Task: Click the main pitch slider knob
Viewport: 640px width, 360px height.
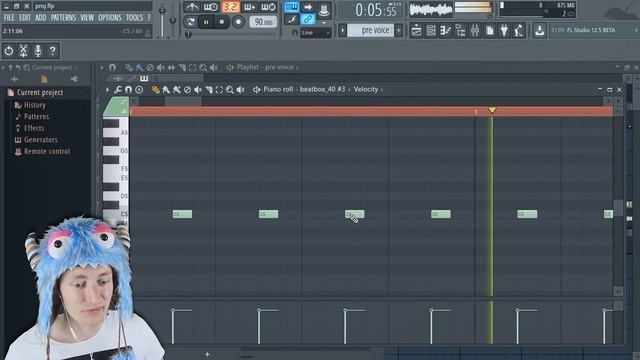Action: click(173, 20)
